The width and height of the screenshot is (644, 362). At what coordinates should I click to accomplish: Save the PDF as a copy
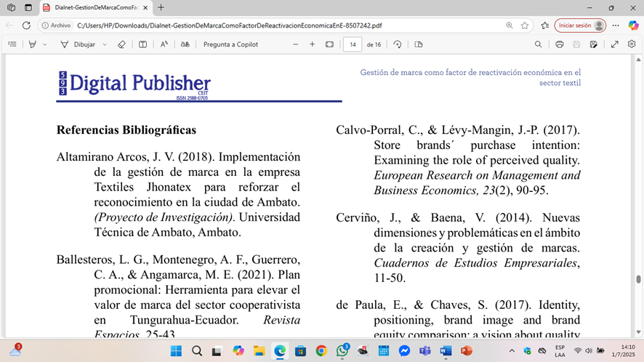click(x=593, y=44)
